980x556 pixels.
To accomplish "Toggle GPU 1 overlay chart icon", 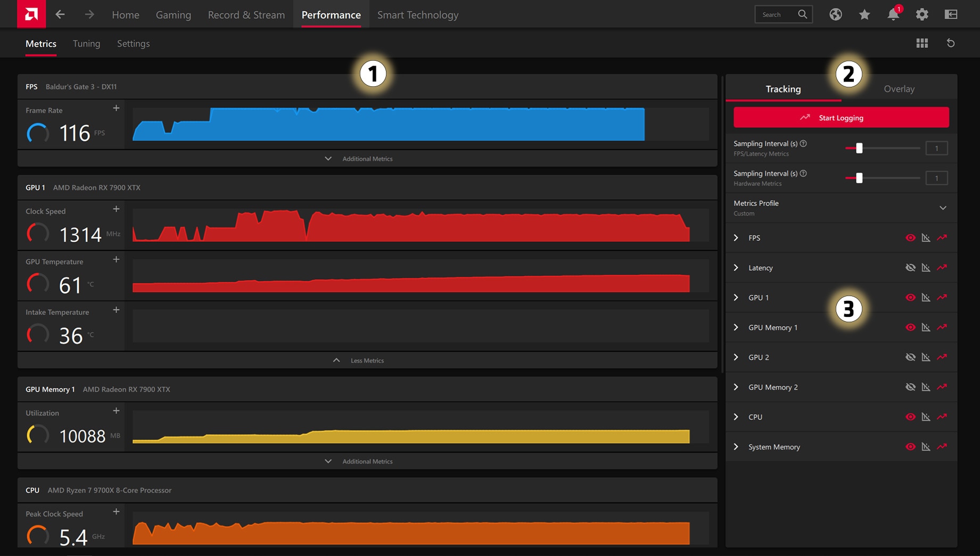I will [926, 297].
